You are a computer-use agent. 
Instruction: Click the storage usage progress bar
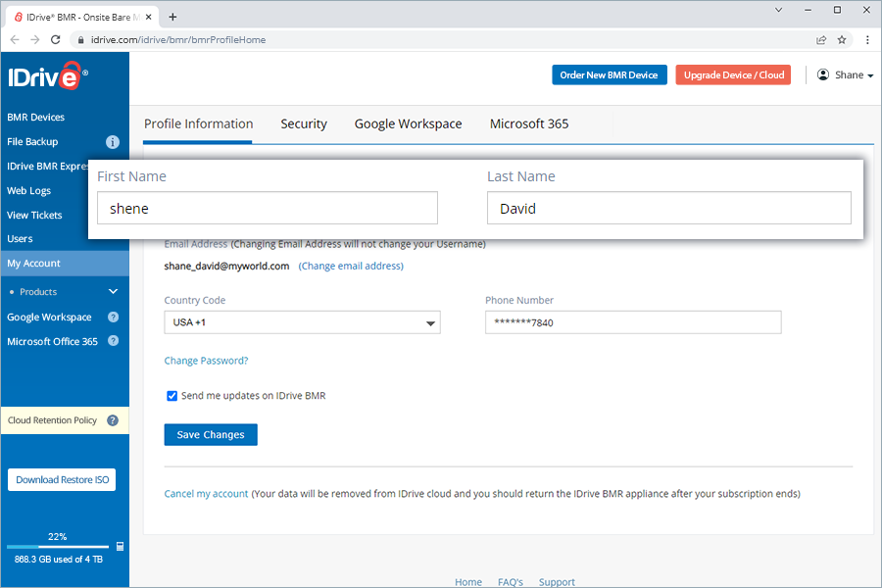point(58,547)
